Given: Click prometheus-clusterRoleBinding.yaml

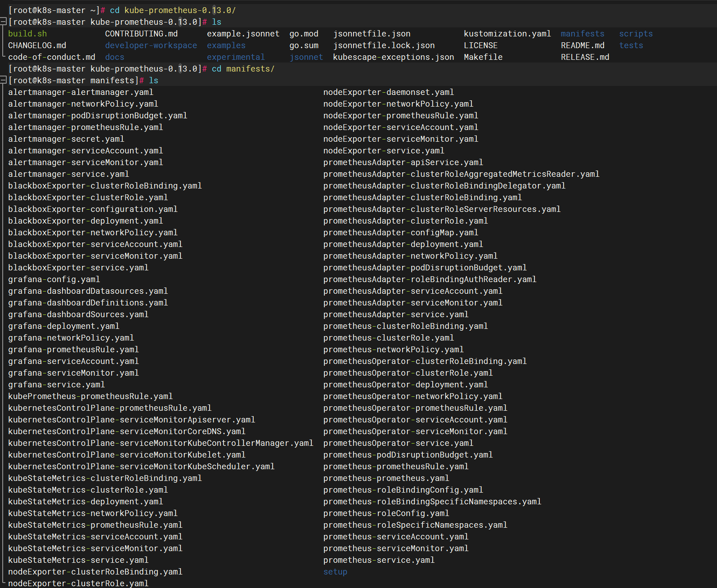Looking at the screenshot, I should [406, 326].
